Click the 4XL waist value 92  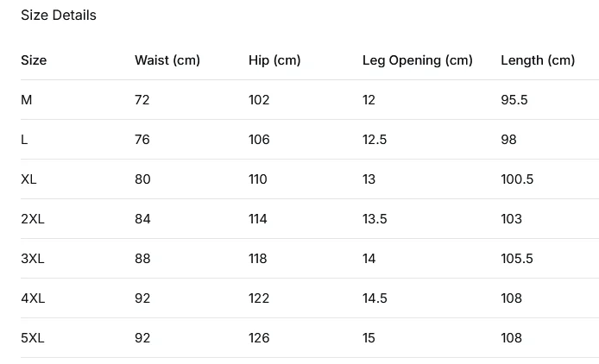tap(142, 298)
